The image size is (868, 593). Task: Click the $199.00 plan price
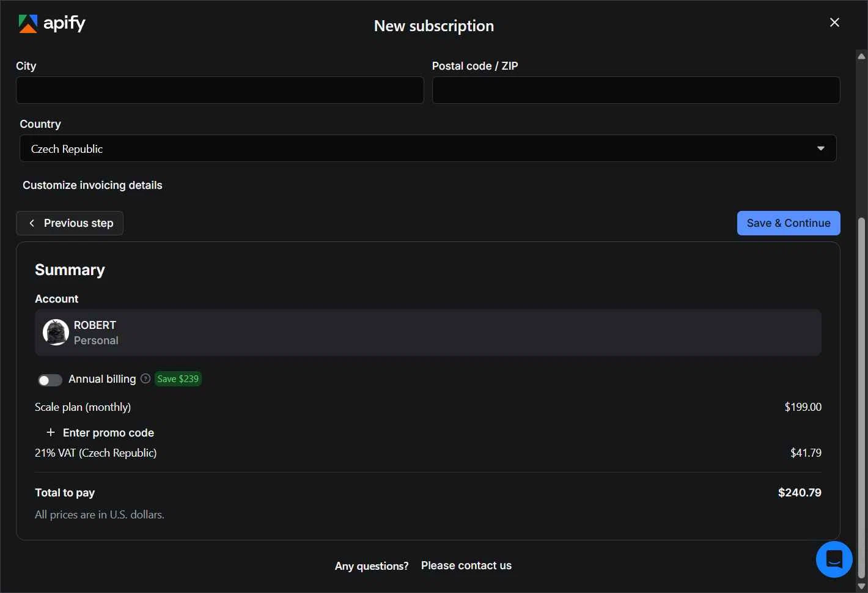coord(803,407)
